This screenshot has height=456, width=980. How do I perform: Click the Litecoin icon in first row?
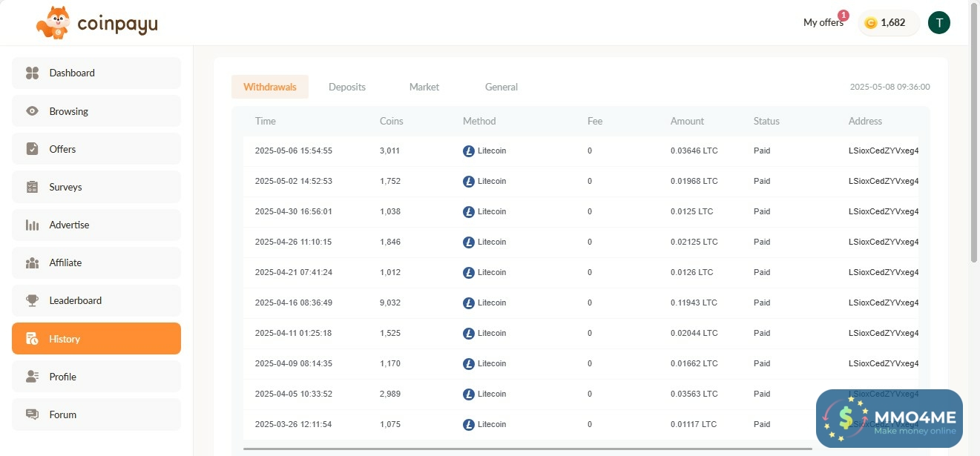tap(468, 151)
